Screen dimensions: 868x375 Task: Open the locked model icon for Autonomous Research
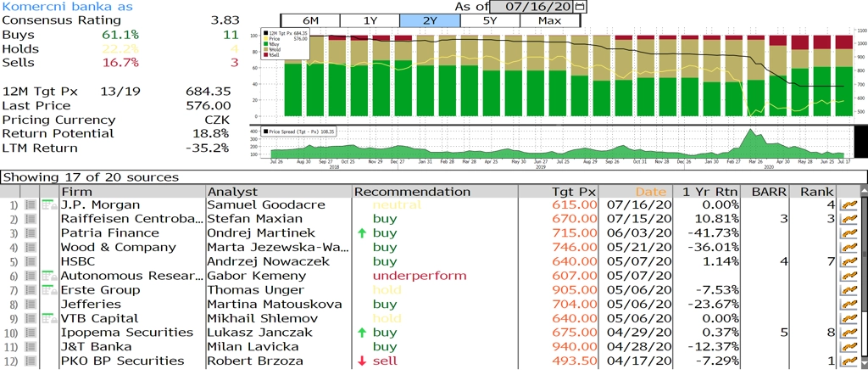coord(50,276)
